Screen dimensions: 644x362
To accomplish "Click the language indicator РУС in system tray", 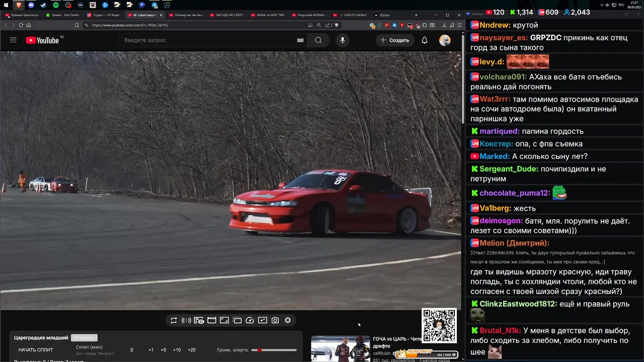I will [x=621, y=5].
